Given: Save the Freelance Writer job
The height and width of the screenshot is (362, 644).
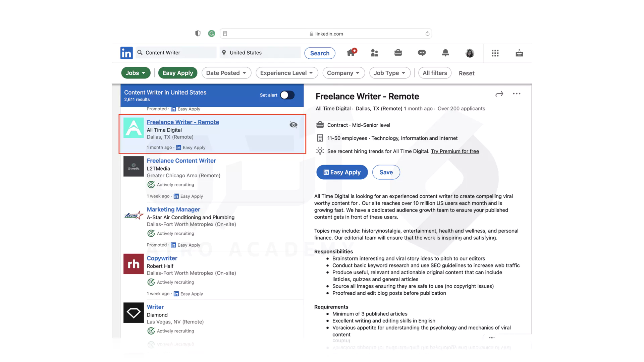Looking at the screenshot, I should [x=386, y=172].
